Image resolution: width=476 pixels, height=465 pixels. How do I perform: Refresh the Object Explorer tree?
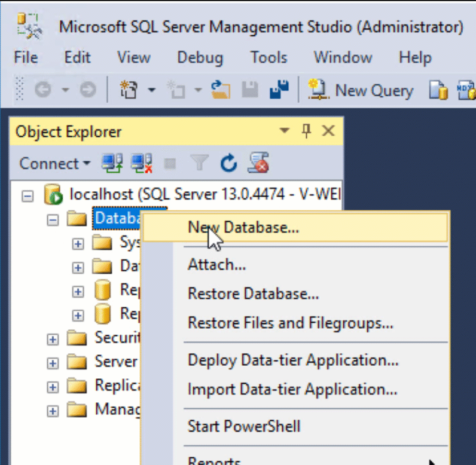[x=229, y=163]
